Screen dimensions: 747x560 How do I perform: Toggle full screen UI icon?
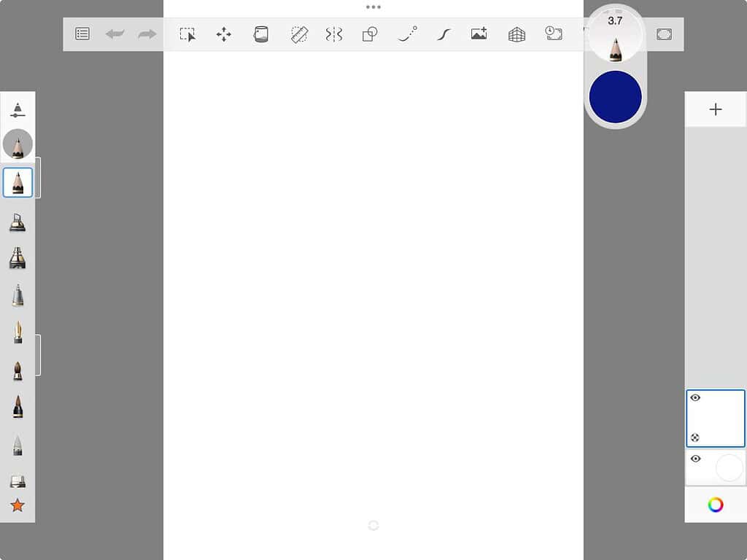[664, 34]
